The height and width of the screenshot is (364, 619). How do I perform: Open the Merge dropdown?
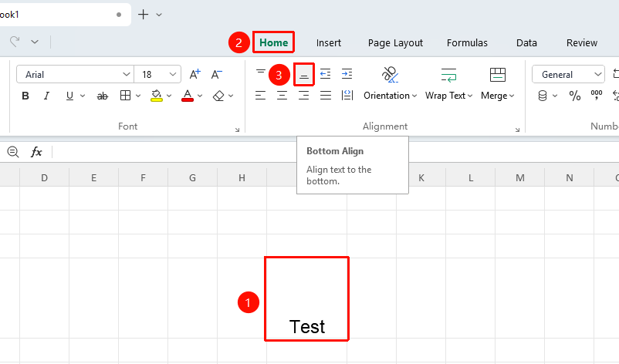pos(497,96)
